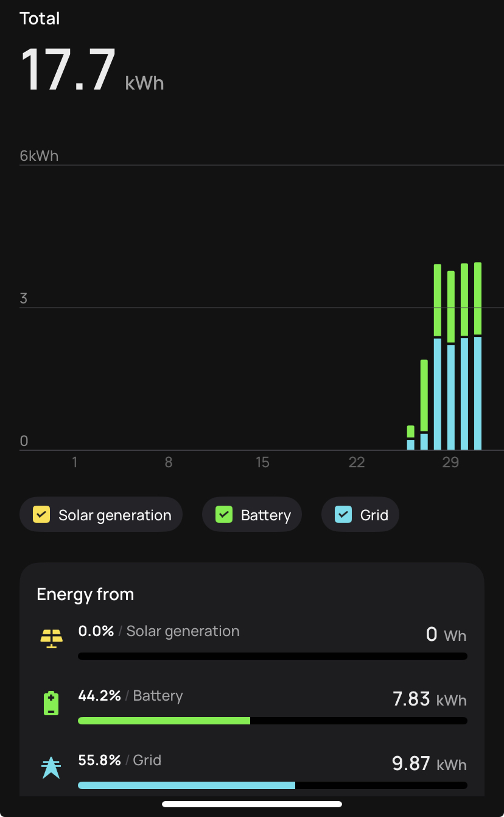The image size is (504, 817).
Task: Uncheck the Solar generation checkbox
Action: (x=41, y=515)
